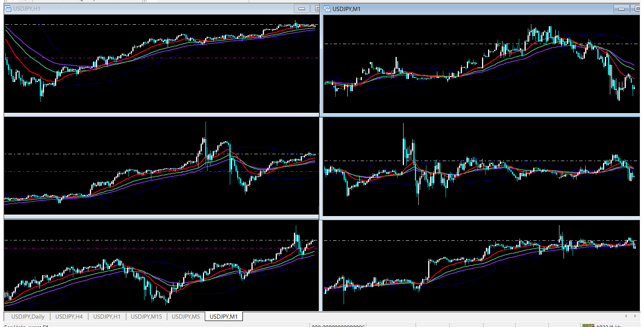The width and height of the screenshot is (644, 327).
Task: Minimize the USDJPY,H1 chart window
Action: pyautogui.click(x=302, y=9)
